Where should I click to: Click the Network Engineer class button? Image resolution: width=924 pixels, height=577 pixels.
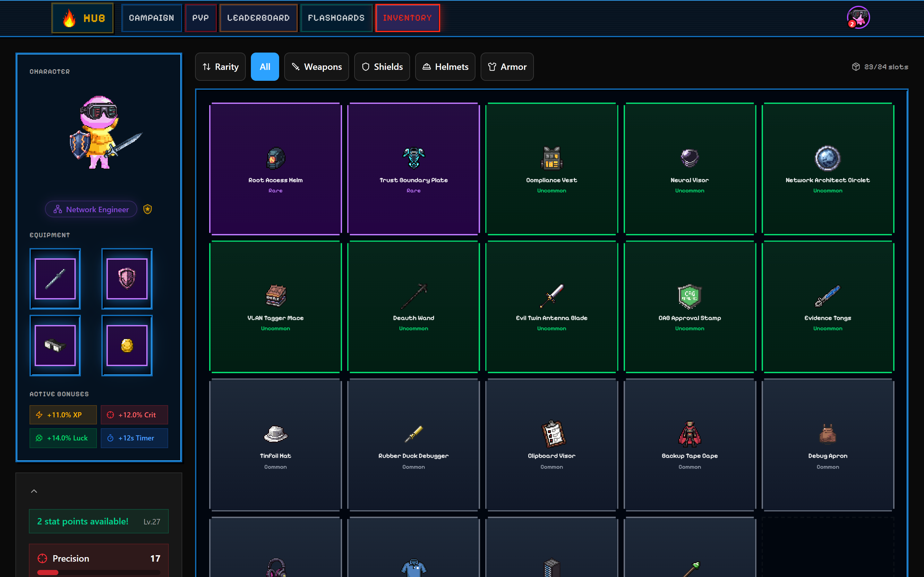[91, 209]
